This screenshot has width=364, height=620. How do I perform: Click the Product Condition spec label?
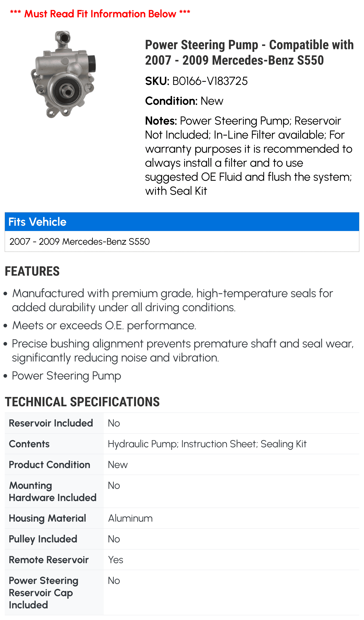click(49, 465)
